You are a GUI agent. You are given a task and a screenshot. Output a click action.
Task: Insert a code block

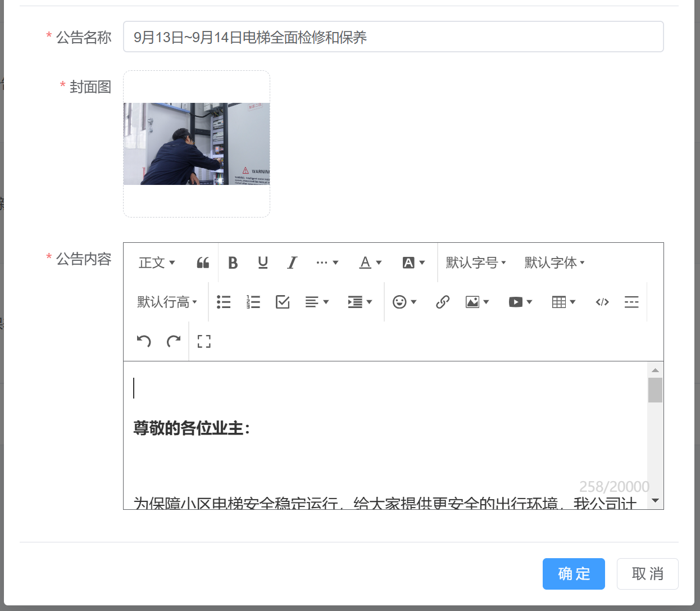pos(602,302)
